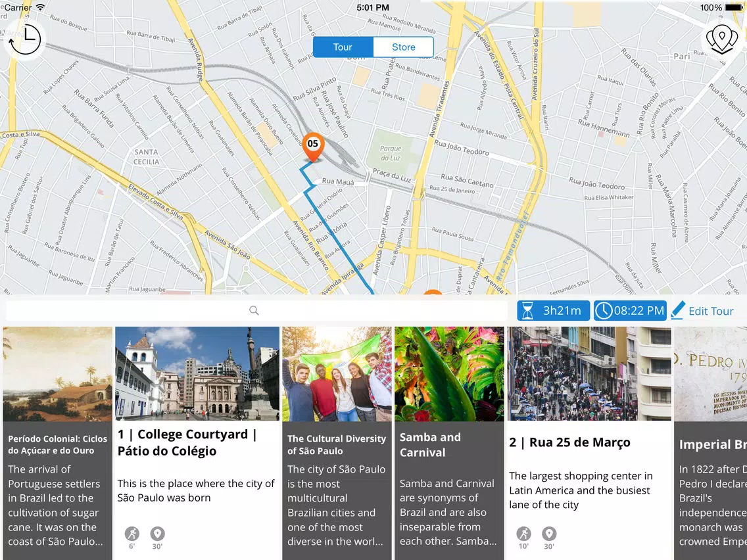Click the Wi-Fi status icon
The width and height of the screenshot is (747, 560).
41,7
